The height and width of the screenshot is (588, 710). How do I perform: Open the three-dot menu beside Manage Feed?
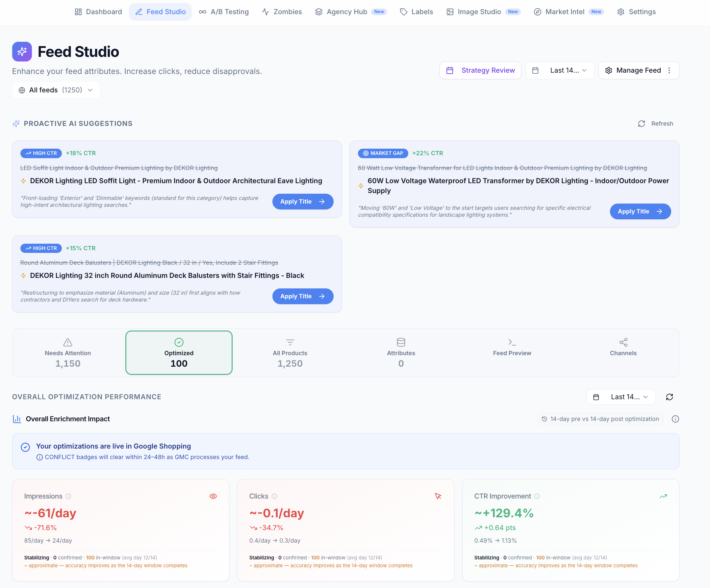[x=669, y=70]
